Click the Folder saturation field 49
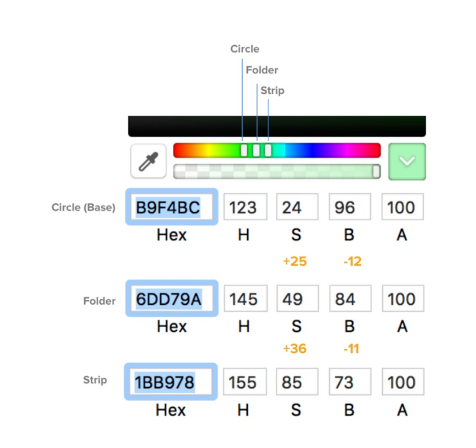The image size is (476, 448). [298, 298]
